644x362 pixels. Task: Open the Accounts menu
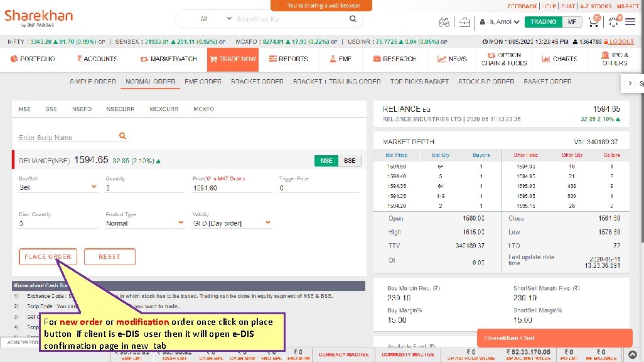pos(97,59)
